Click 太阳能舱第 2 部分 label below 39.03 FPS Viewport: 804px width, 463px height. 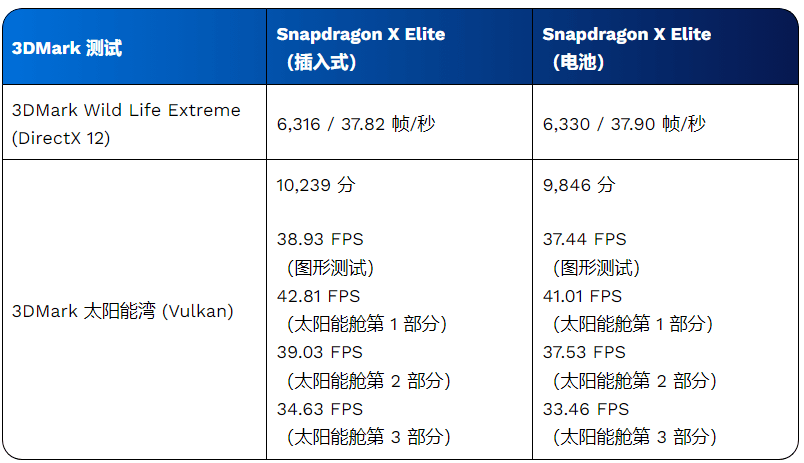coord(368,380)
